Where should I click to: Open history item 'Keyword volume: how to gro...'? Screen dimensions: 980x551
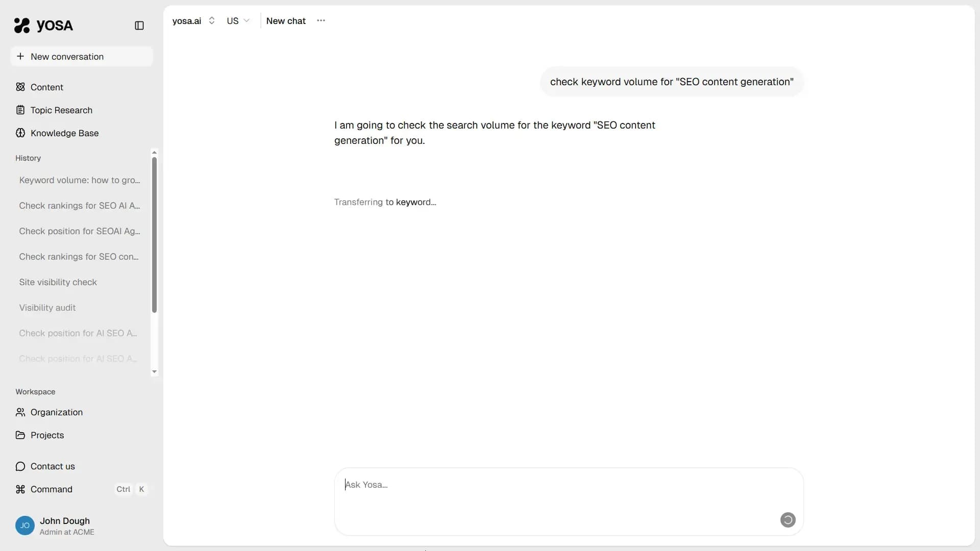coord(80,180)
